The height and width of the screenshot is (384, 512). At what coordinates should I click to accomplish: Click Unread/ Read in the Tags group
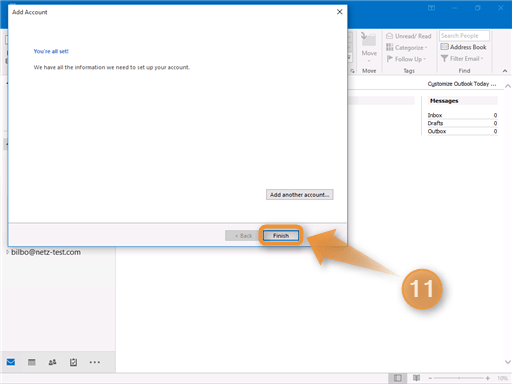[409, 36]
